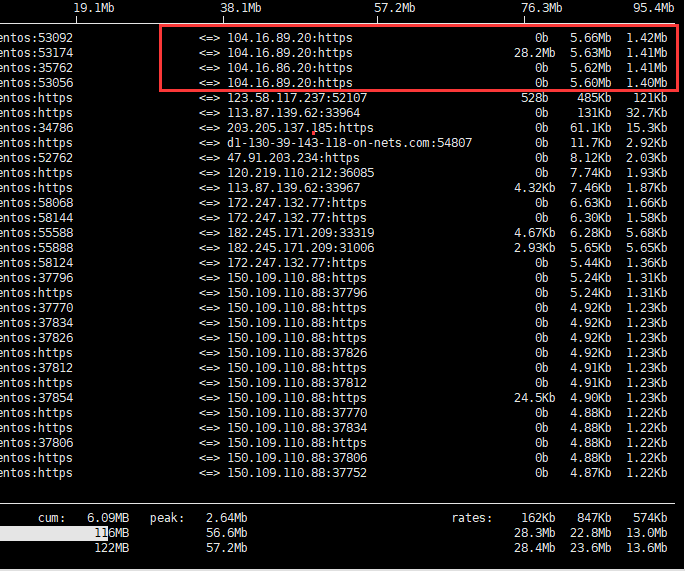Click the peak 56.6Mb value
This screenshot has width=685, height=571.
point(227,533)
